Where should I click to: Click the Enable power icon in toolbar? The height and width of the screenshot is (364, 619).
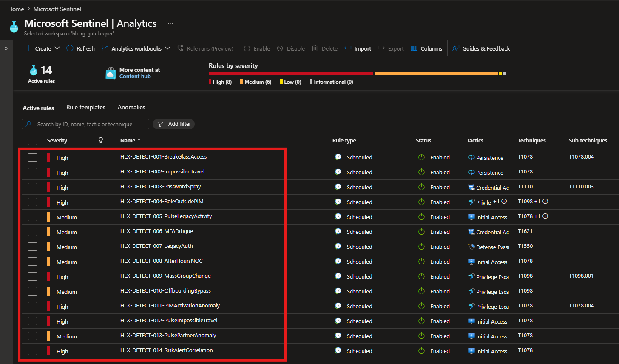[x=247, y=48]
